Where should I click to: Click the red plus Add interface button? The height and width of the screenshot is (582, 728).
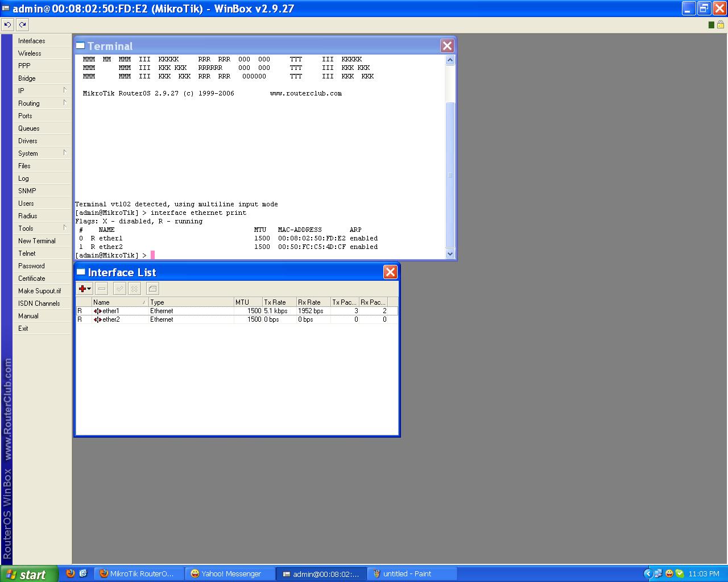point(85,289)
